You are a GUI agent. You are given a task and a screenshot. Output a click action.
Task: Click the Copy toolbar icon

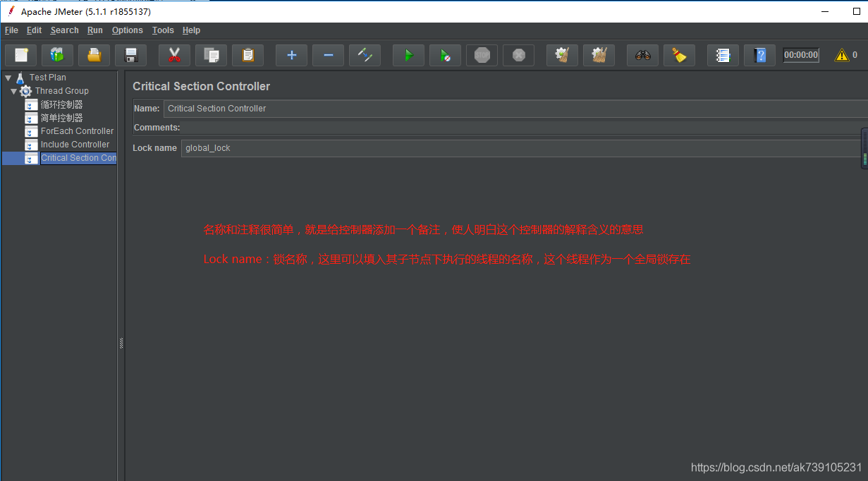(x=212, y=55)
